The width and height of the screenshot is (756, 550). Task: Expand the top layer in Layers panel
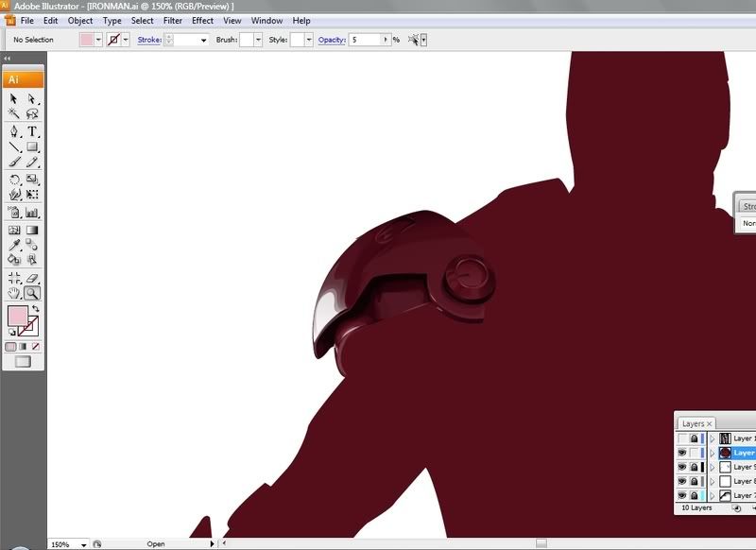pos(713,438)
